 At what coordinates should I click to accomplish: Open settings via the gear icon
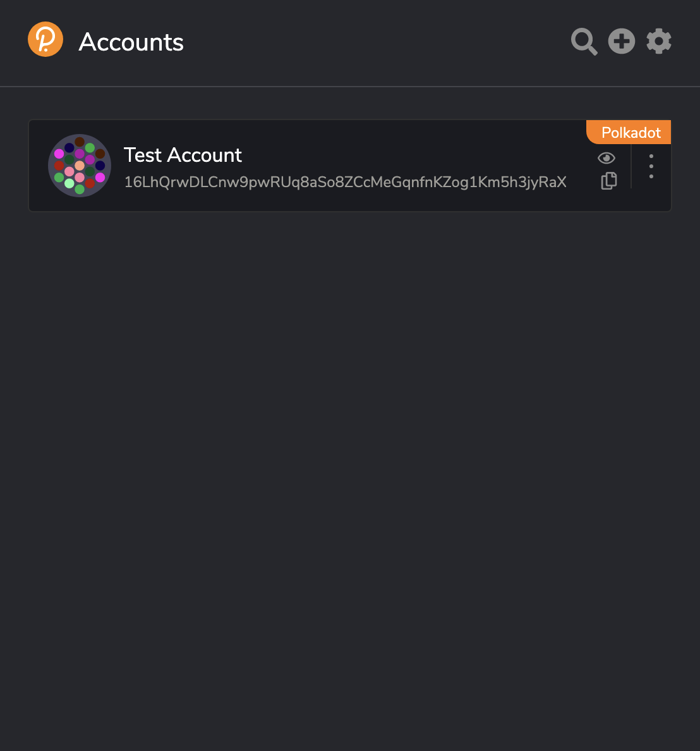click(x=659, y=41)
